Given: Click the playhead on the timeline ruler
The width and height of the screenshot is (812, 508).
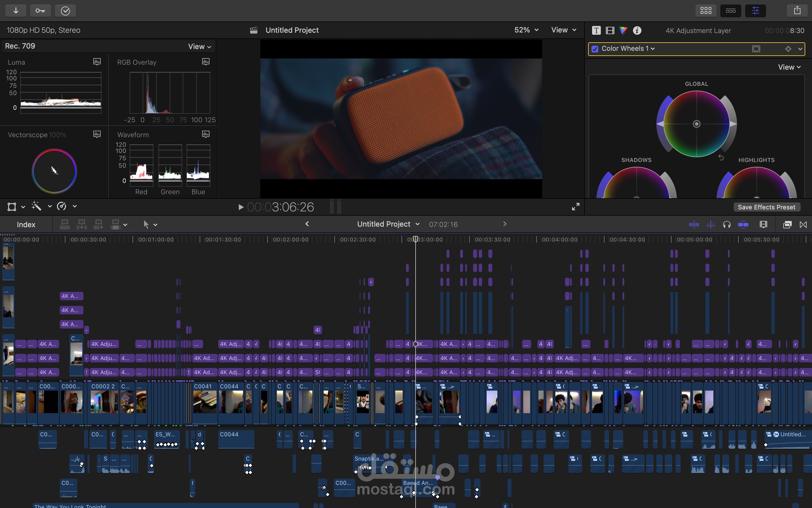Looking at the screenshot, I should pos(415,239).
